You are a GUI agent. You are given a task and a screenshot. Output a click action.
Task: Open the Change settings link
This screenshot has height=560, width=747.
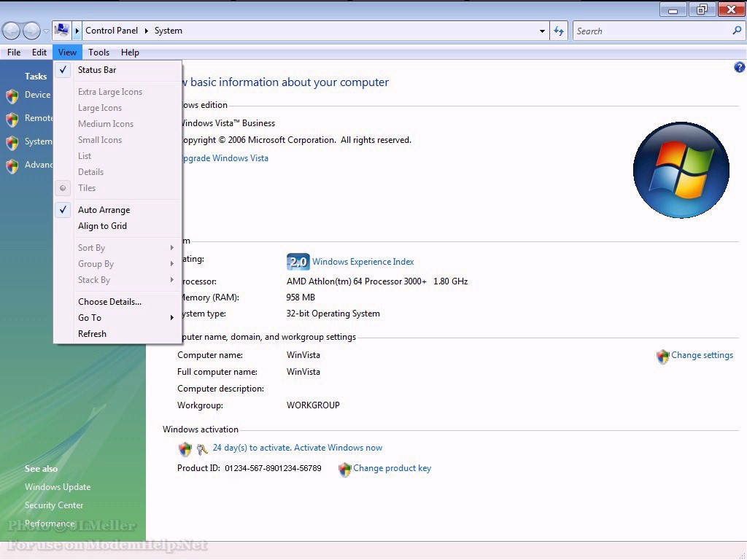(703, 355)
